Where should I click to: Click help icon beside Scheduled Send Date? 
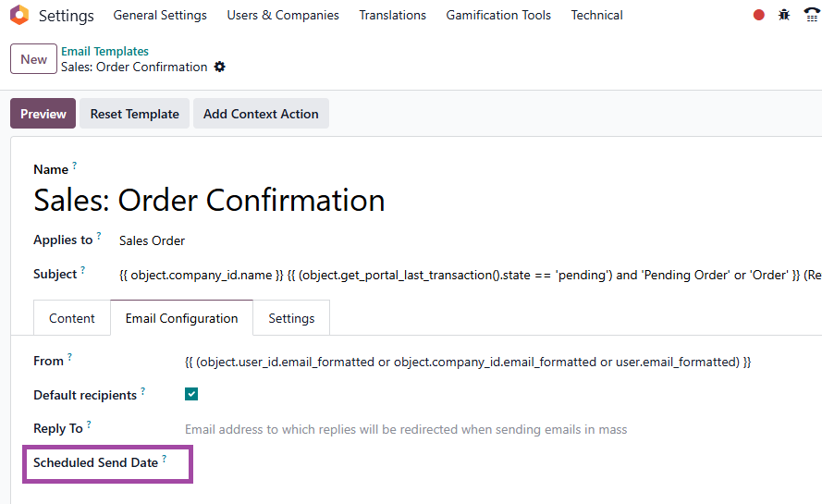164,459
